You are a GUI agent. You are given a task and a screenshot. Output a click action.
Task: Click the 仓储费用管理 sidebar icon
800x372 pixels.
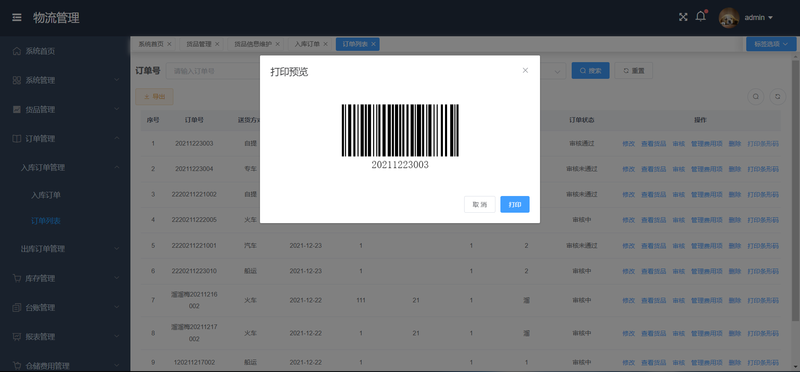coord(17,366)
